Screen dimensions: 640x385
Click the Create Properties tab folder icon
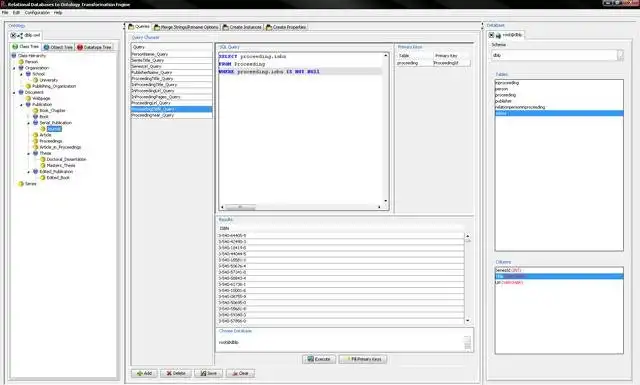pyautogui.click(x=269, y=27)
